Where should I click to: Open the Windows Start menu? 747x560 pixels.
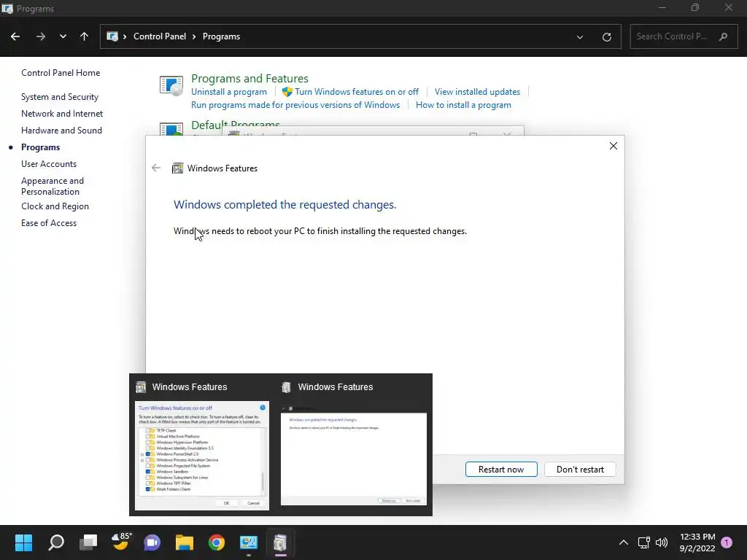coord(23,542)
